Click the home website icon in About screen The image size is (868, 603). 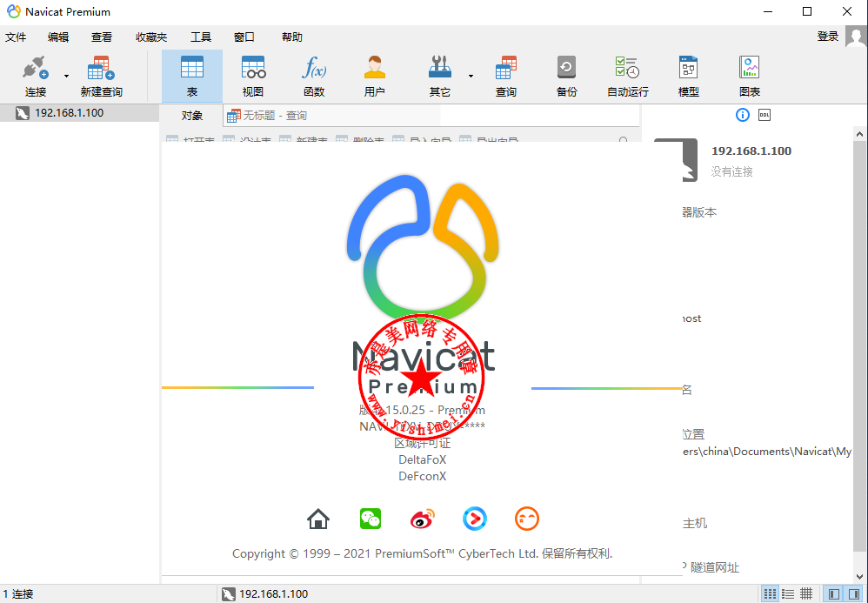pyautogui.click(x=317, y=519)
